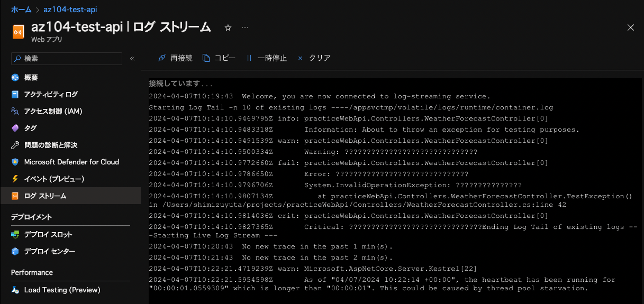
Task: Collapse the sidebar with the double chevron
Action: pos(132,58)
